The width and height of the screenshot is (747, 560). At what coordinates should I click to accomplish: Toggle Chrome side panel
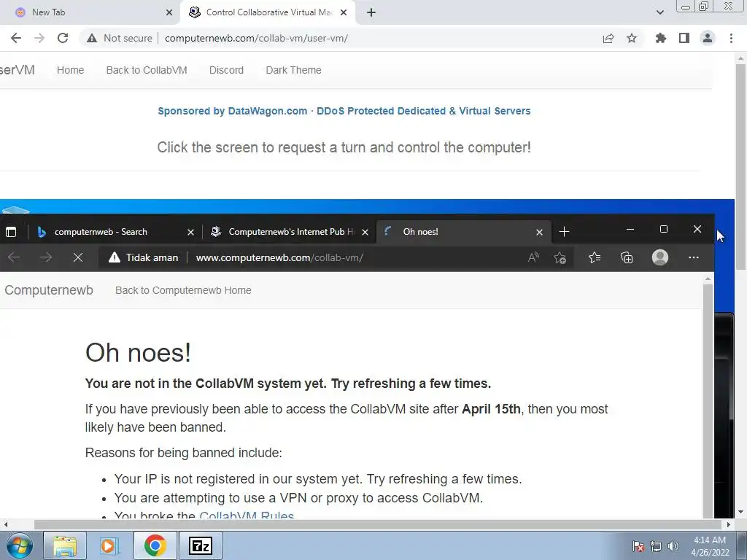pyautogui.click(x=684, y=38)
